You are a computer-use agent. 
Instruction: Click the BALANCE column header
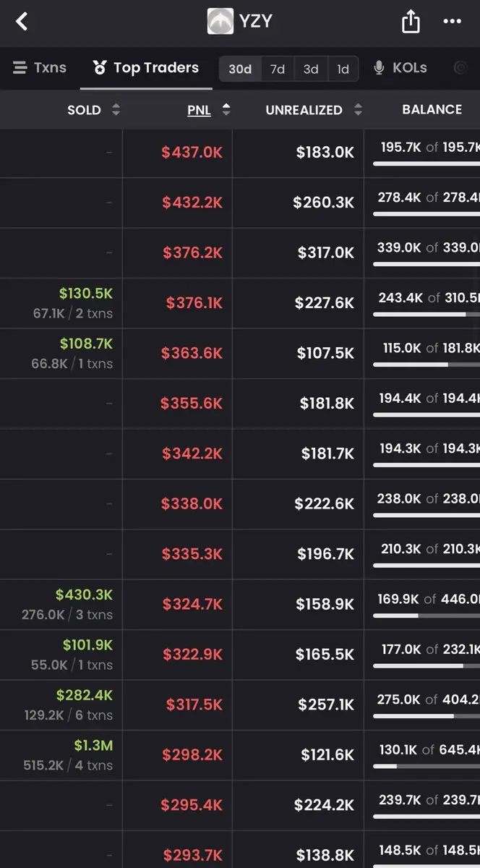432,109
